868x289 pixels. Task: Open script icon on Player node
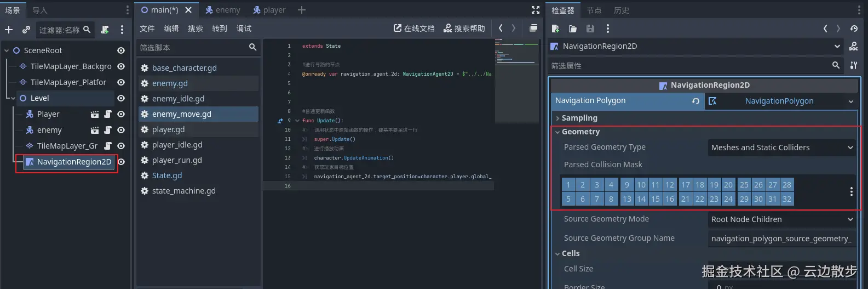click(108, 114)
